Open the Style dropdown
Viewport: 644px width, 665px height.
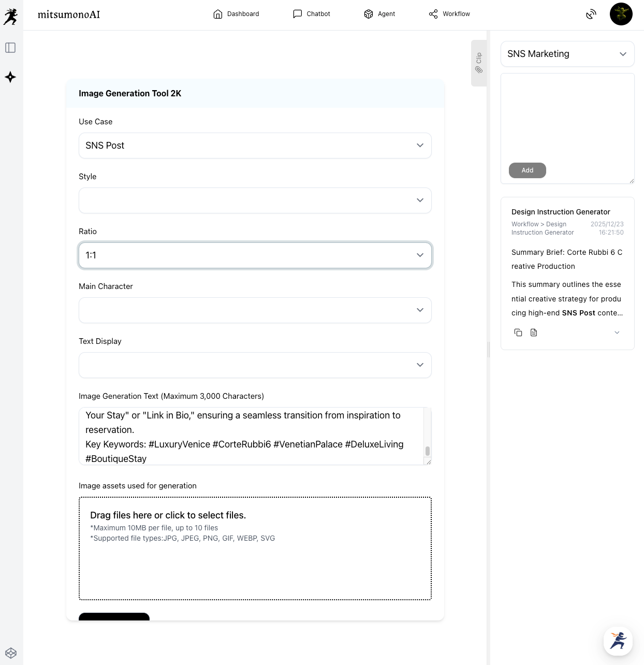(x=255, y=200)
